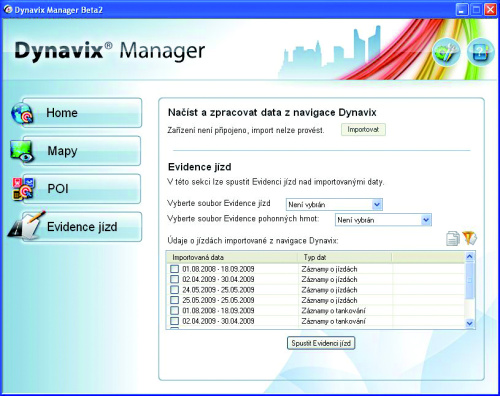The height and width of the screenshot is (396, 500).
Task: Click the map eye icon beside Mapy
Action: pos(22,151)
